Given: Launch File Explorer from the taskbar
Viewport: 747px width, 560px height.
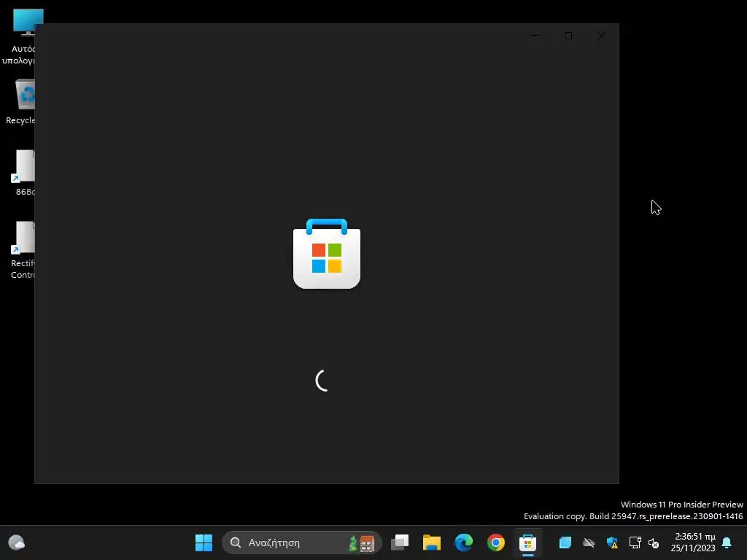Looking at the screenshot, I should (x=432, y=542).
